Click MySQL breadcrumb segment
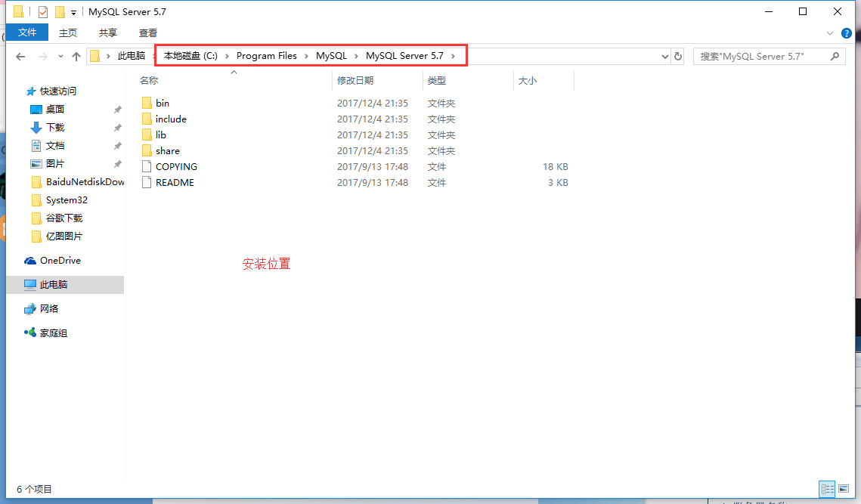The height and width of the screenshot is (504, 861). (x=332, y=56)
